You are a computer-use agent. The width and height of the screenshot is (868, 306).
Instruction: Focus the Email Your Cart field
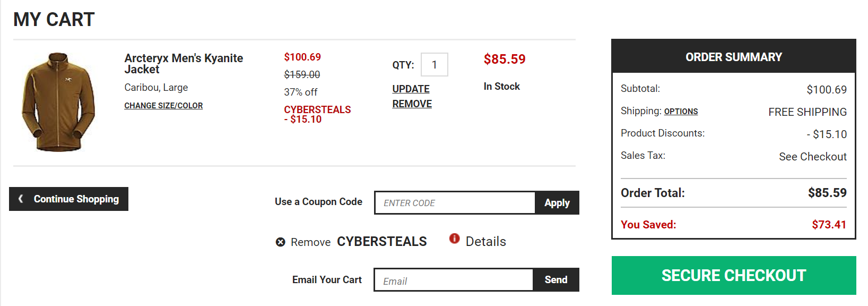(x=454, y=280)
